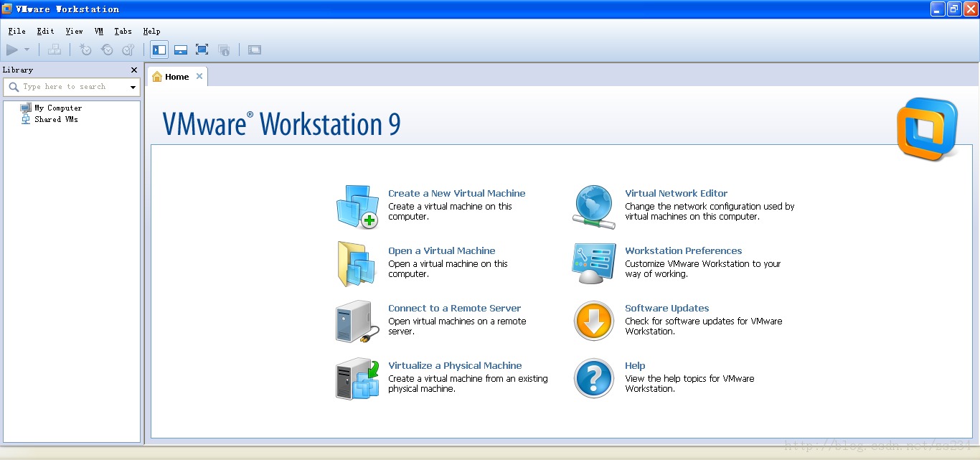Minimize the VMware Workstation window

[x=938, y=9]
